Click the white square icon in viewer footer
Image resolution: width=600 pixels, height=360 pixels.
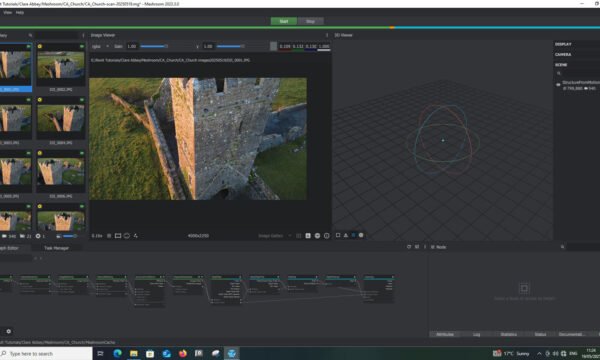[x=308, y=236]
